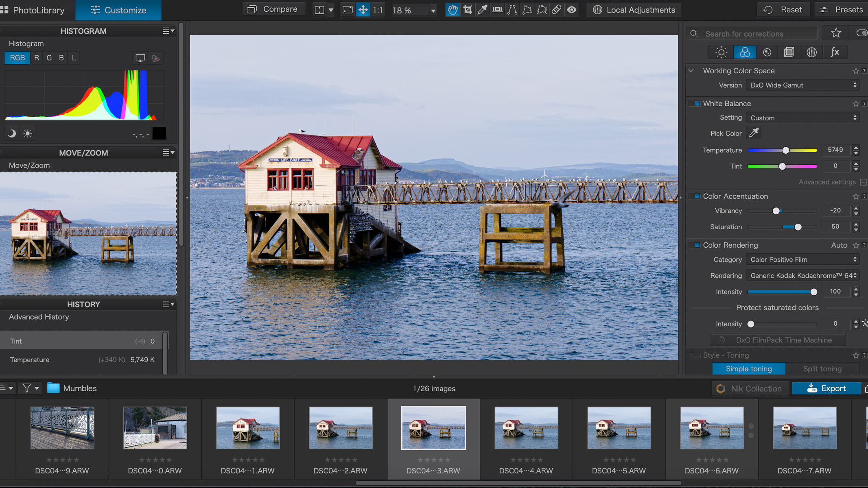The image size is (868, 488).
Task: Show the L luminance histogram channel
Action: 74,58
